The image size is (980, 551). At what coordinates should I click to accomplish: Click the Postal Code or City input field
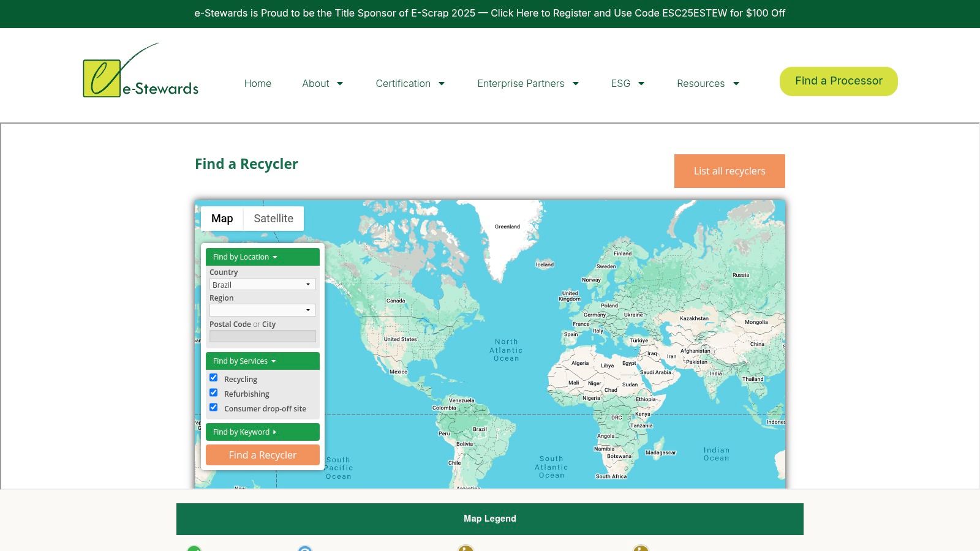pos(262,335)
